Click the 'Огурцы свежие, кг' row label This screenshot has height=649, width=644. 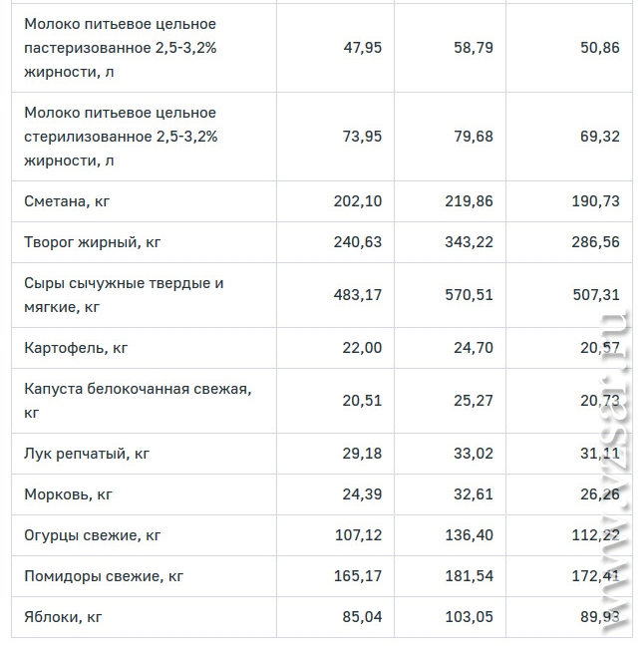[93, 535]
